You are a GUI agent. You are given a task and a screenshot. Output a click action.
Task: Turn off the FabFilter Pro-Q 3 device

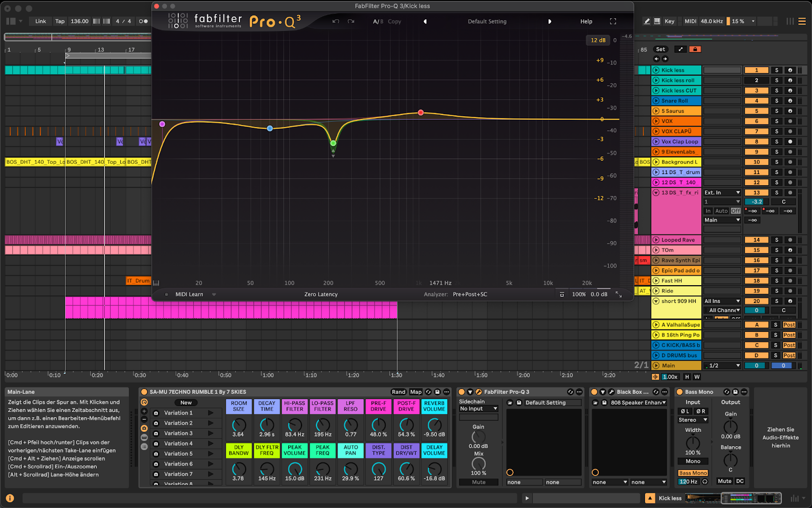pyautogui.click(x=461, y=392)
